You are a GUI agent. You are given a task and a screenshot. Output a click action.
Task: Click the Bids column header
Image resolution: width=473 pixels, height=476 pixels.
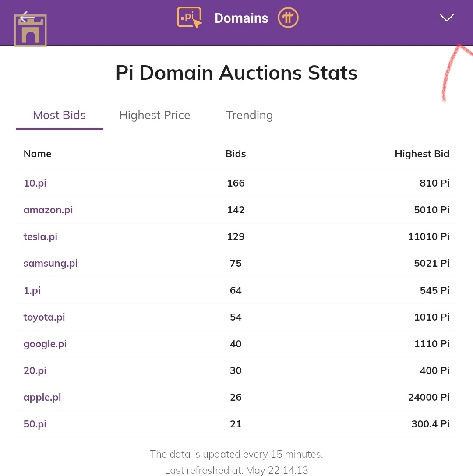point(236,154)
